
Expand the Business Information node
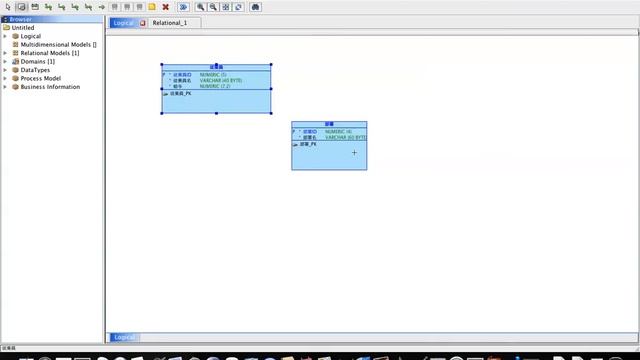coord(5,87)
